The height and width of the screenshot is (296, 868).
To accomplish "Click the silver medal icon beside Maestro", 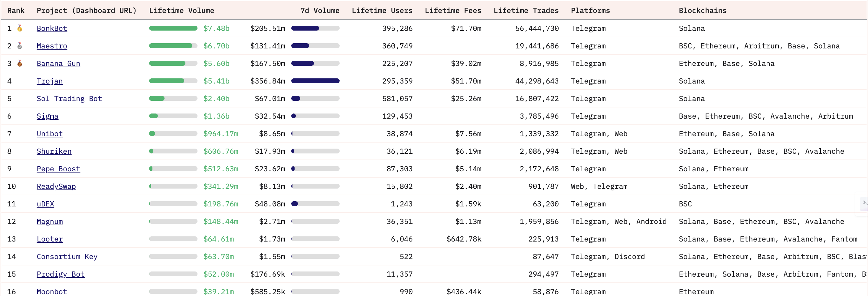I will point(20,46).
